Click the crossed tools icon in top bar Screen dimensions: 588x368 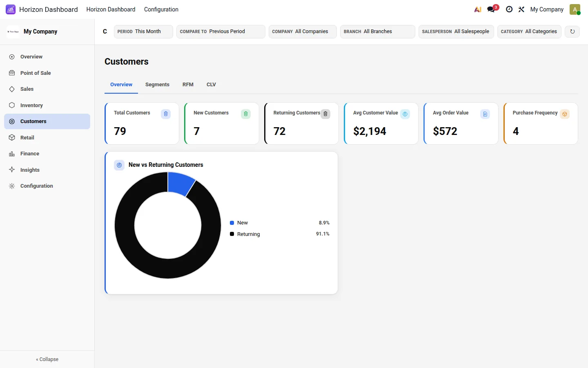tap(521, 9)
